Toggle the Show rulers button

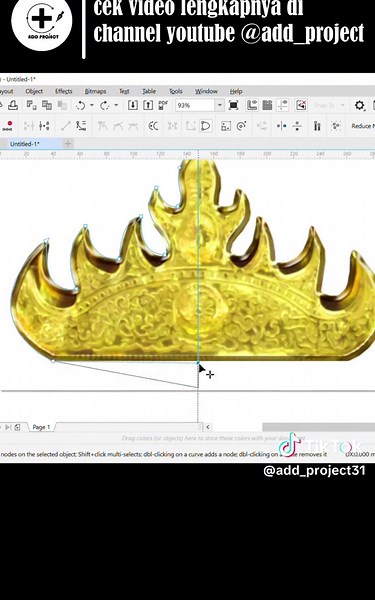252,105
